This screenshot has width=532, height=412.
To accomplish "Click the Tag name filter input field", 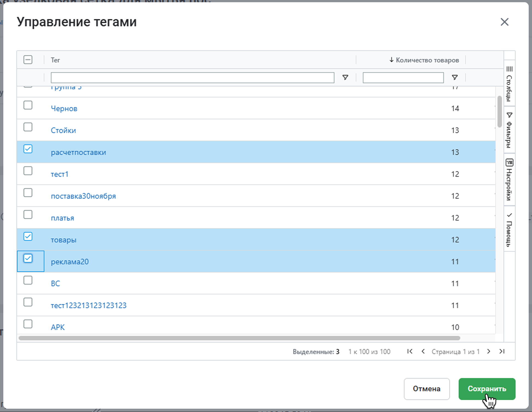I will click(192, 78).
